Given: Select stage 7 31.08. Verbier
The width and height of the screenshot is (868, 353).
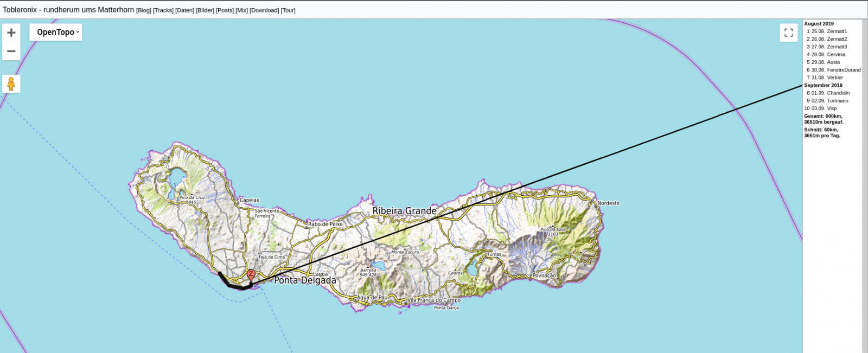Looking at the screenshot, I should pos(825,78).
